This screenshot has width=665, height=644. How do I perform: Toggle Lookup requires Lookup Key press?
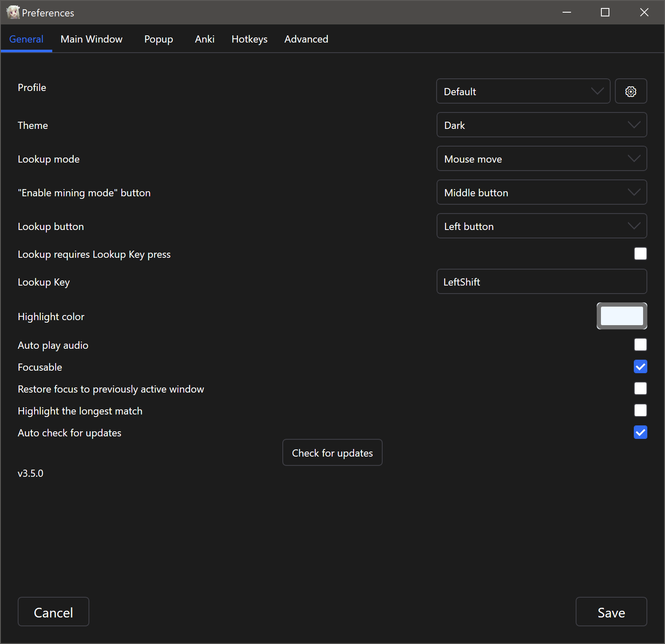click(640, 254)
